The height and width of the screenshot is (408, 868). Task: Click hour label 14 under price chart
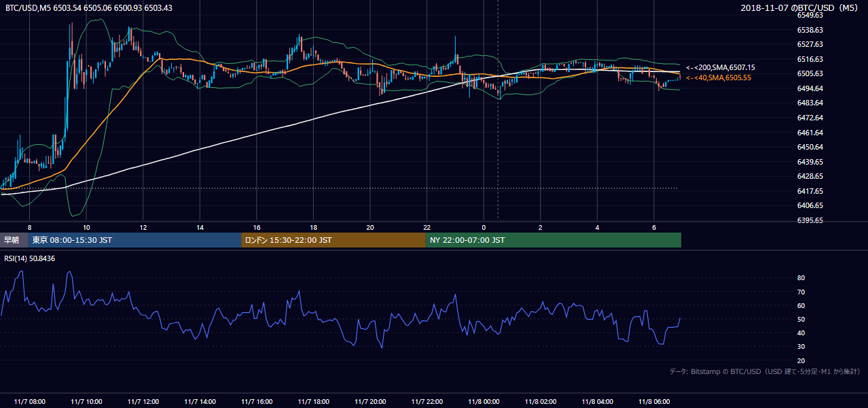[200, 227]
